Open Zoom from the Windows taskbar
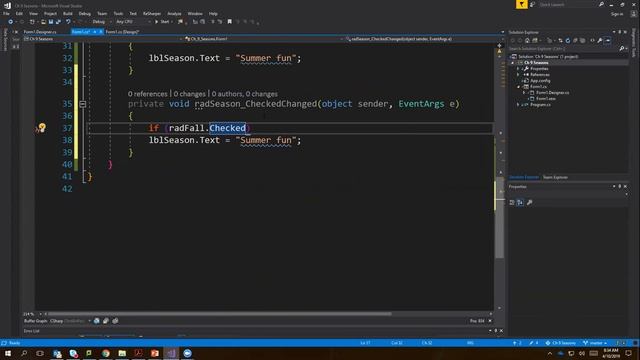 187,353
